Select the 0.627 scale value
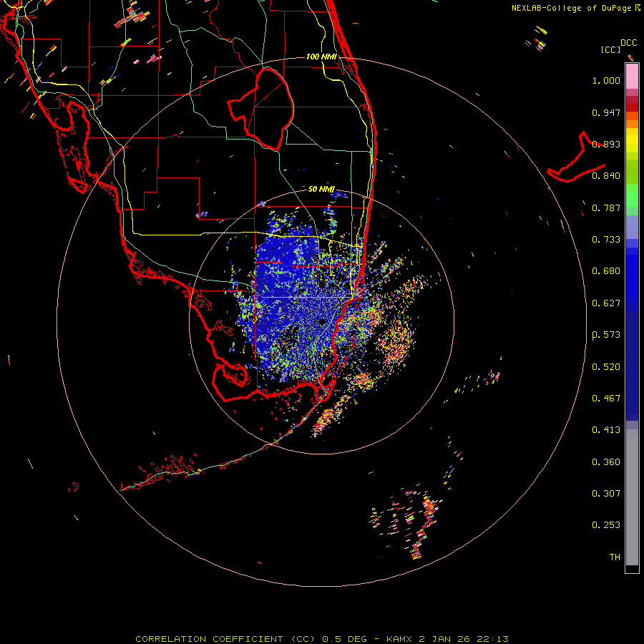 606,303
